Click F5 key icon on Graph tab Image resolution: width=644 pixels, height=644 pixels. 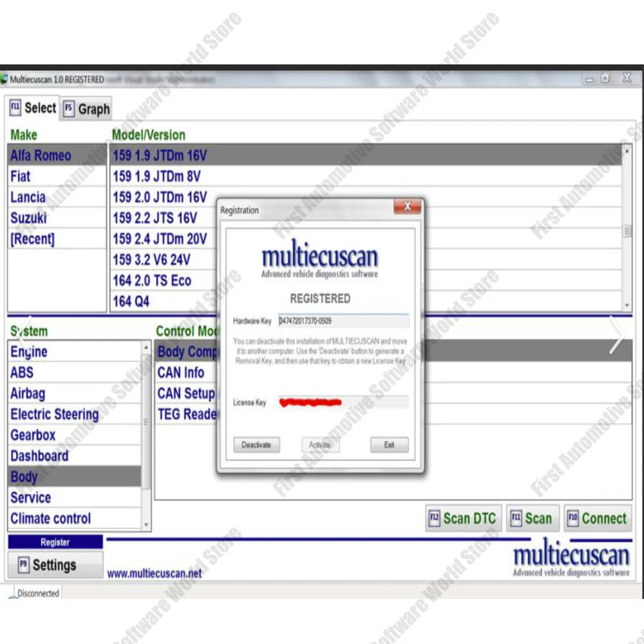click(69, 109)
